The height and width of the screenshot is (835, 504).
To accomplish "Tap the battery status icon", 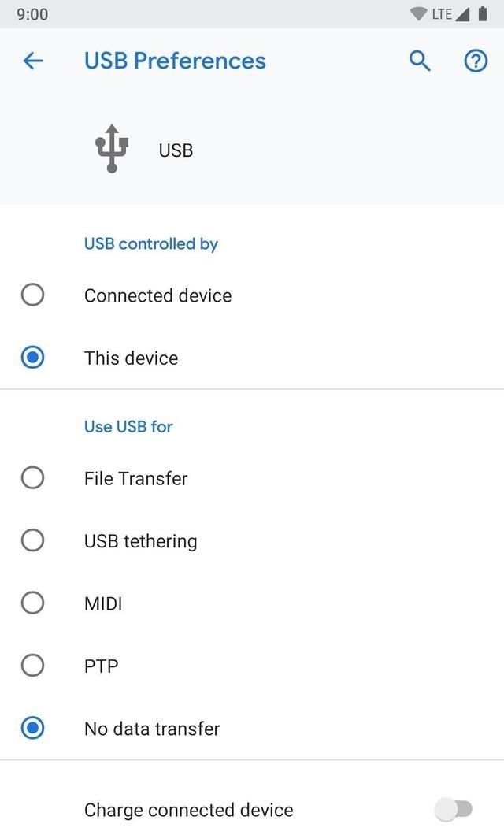I will coord(482,14).
